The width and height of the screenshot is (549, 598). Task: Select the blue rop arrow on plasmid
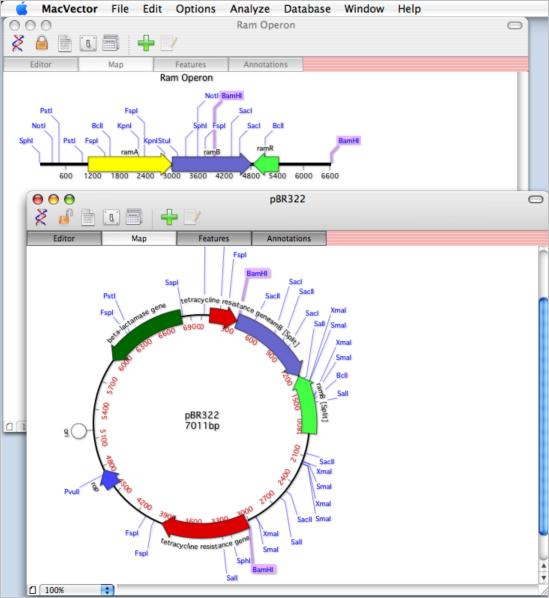110,480
